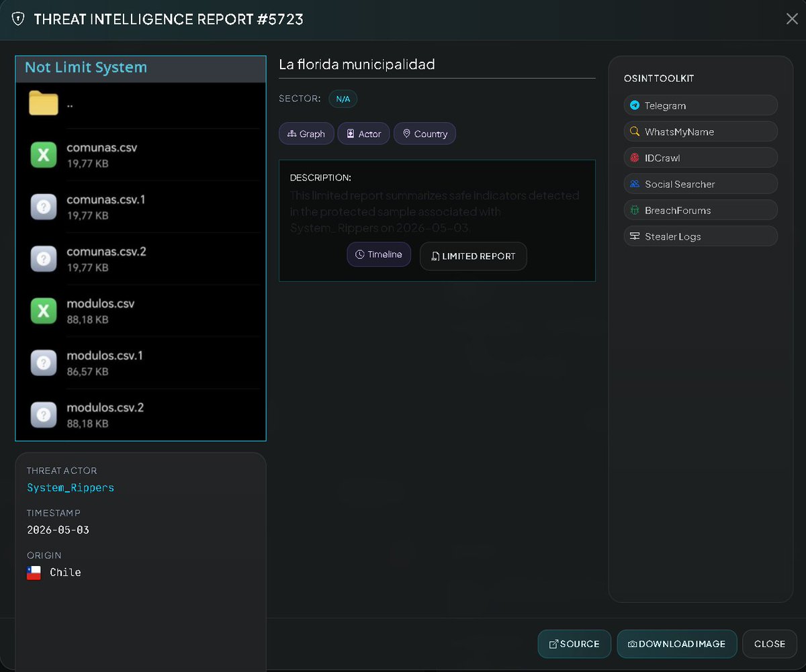The image size is (806, 672).
Task: Open the BreachForums toolkit entry label
Action: 678,210
